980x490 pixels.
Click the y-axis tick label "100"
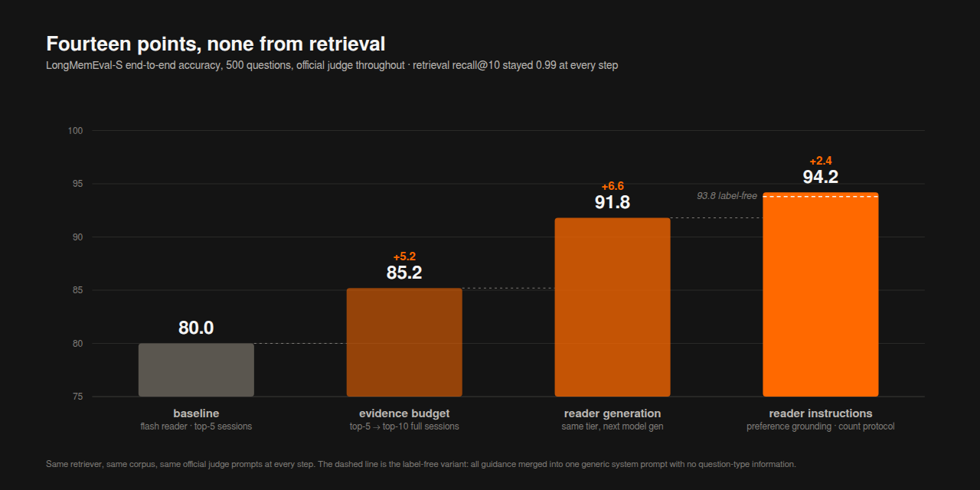(x=75, y=131)
